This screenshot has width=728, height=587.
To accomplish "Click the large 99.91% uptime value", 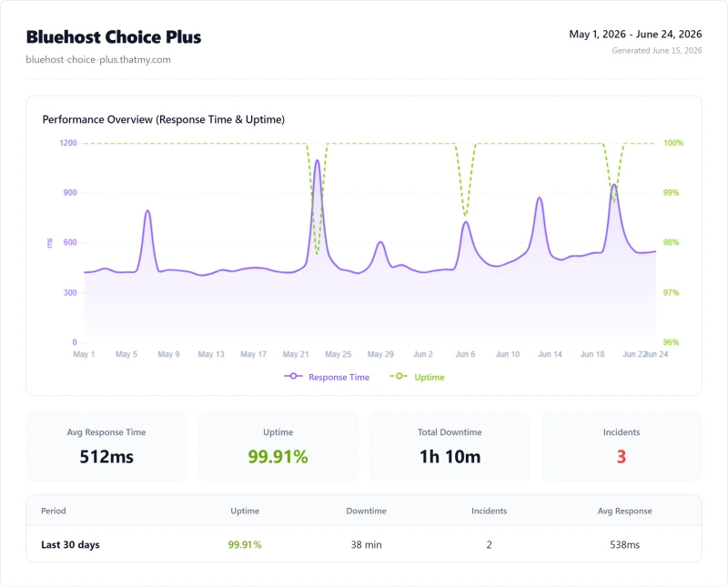I will tap(278, 457).
